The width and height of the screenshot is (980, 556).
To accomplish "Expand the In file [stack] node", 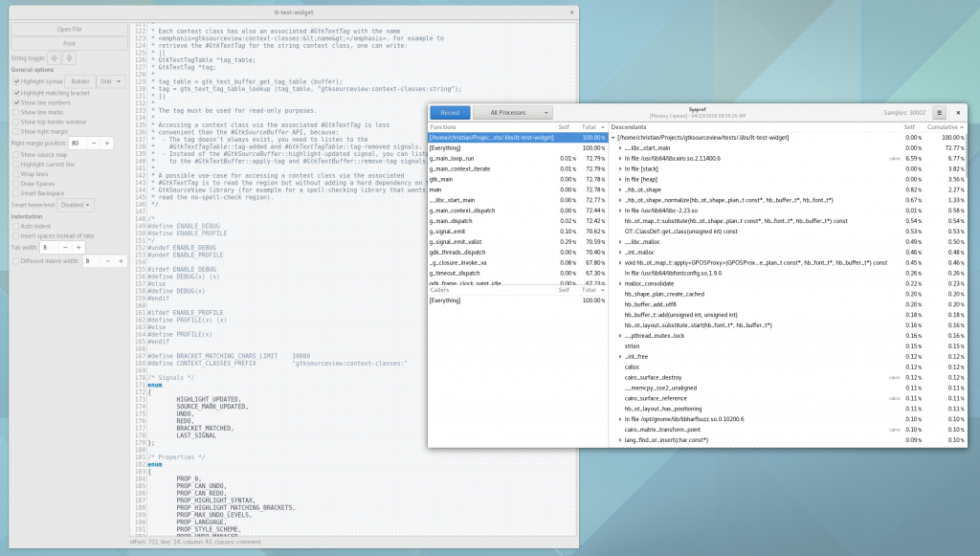I will tap(620, 168).
